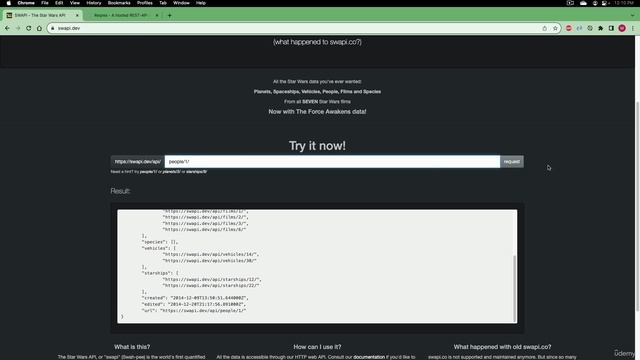Switch to the Reqres hosted REST-API tab
Image resolution: width=640 pixels, height=360 pixels.
[123, 16]
